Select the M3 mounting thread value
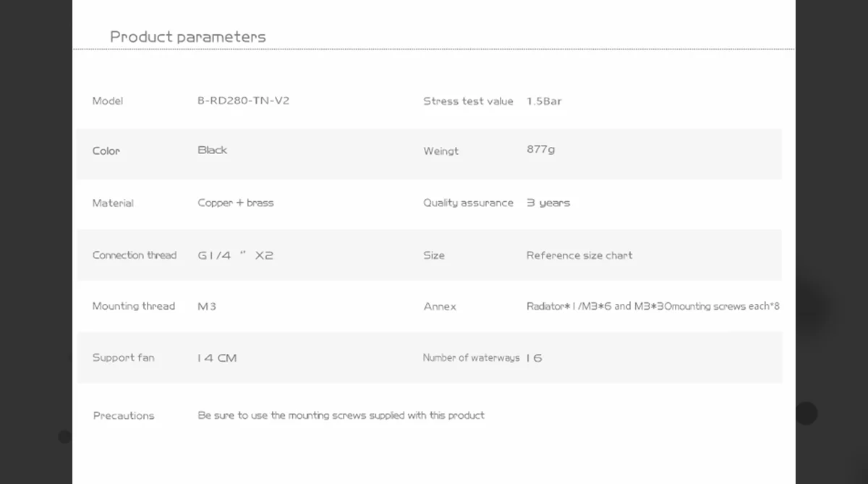The image size is (868, 484). point(207,307)
